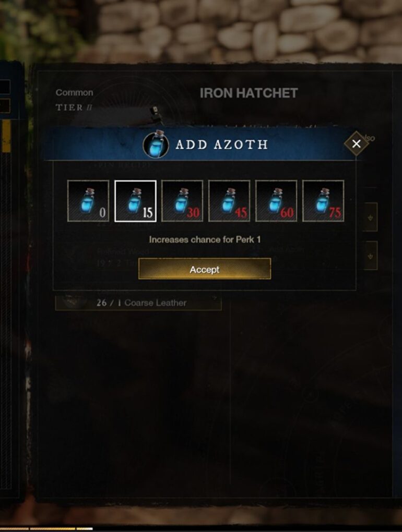Select the Coarse Leather ingredient row
This screenshot has height=532, width=402.
(138, 301)
